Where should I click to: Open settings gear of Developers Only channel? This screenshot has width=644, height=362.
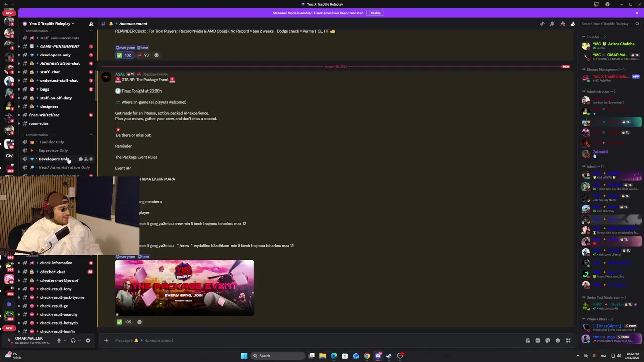pos(91,159)
